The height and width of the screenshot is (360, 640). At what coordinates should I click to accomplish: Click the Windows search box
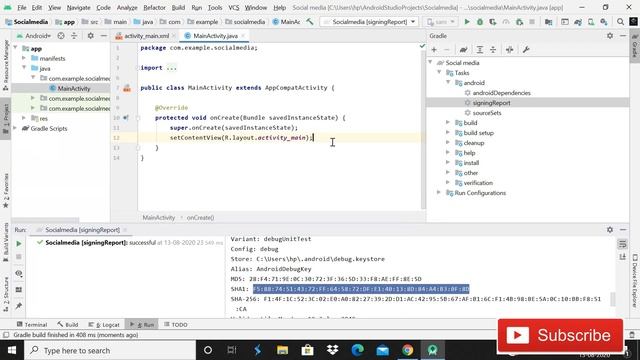coord(110,350)
